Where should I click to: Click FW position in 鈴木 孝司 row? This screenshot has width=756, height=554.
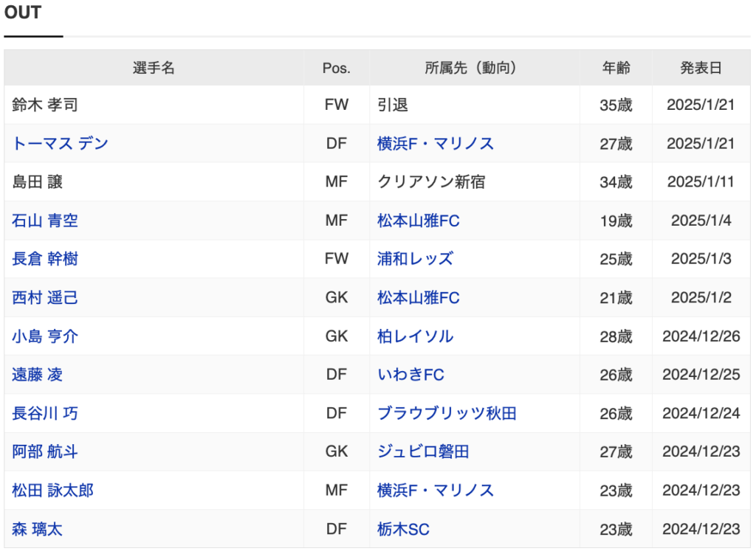click(x=337, y=105)
